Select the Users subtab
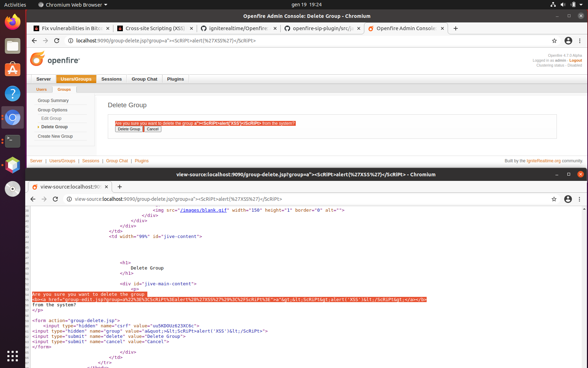Viewport: 588px width, 368px height. (41, 90)
